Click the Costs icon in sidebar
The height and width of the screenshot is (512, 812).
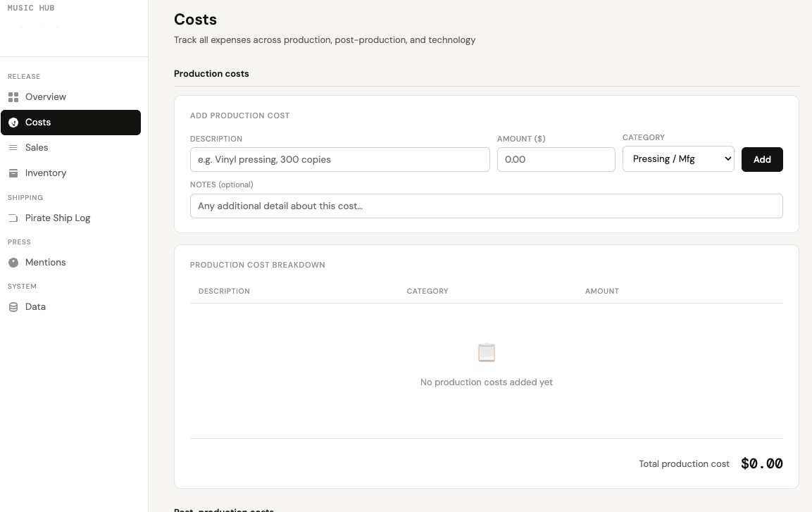(x=13, y=123)
